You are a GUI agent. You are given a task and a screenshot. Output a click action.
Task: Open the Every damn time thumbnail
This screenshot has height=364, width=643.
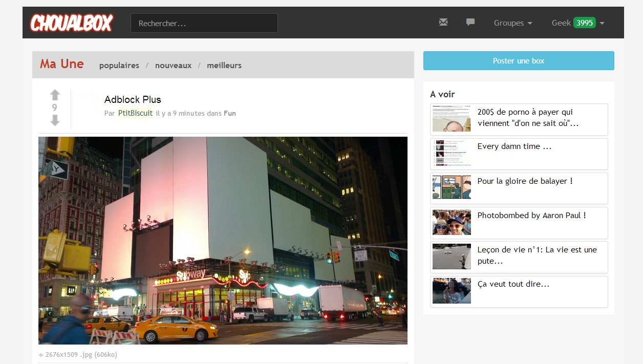(452, 154)
